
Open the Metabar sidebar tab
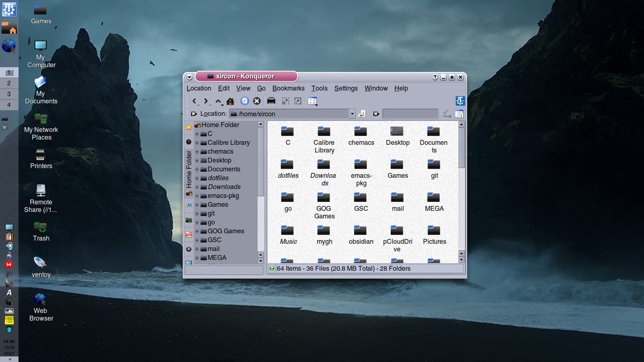188,205
